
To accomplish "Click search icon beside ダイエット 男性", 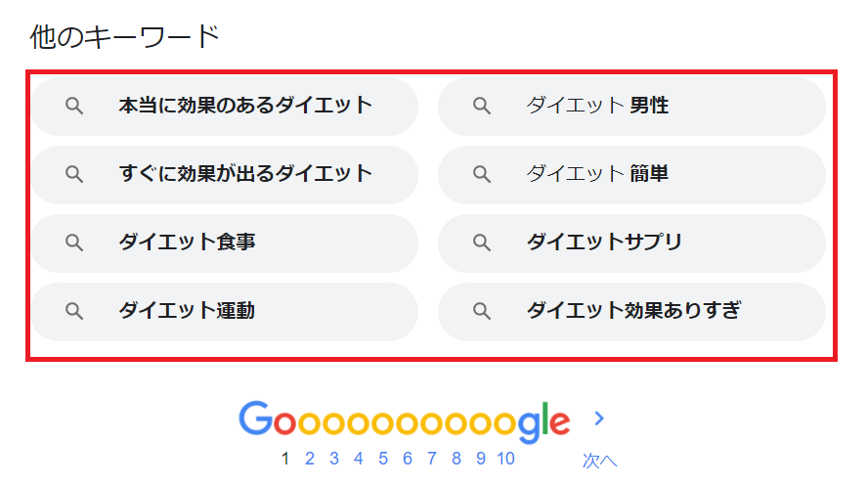I will click(482, 106).
